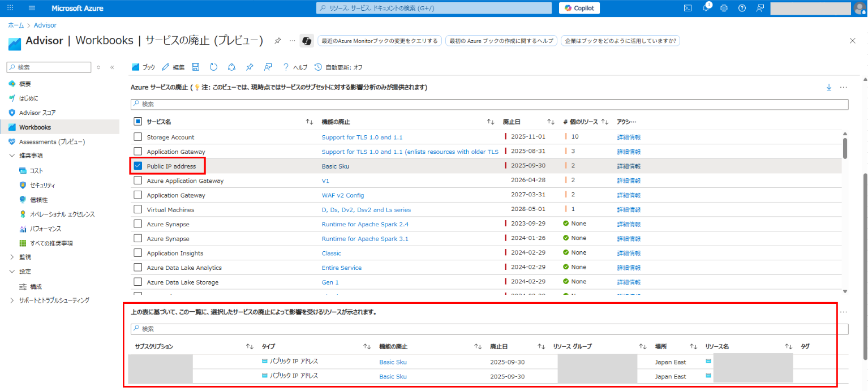Click the services table vertical scrollbar
The width and height of the screenshot is (868, 391).
tap(845, 147)
